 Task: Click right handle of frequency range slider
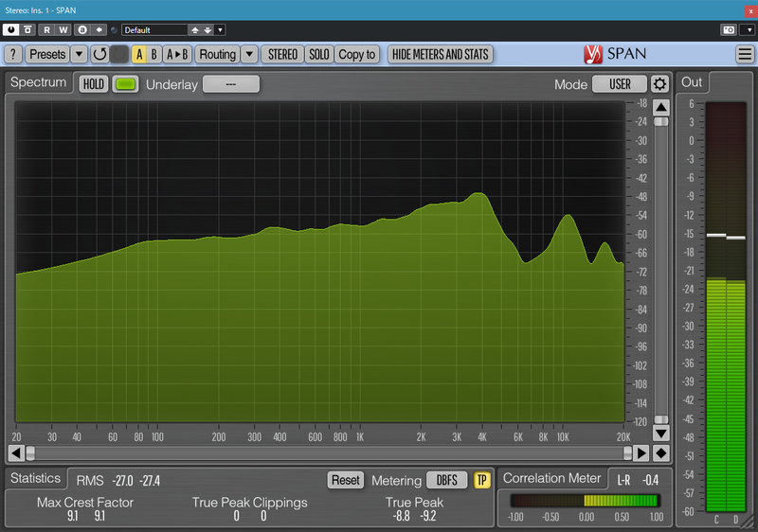pyautogui.click(x=627, y=452)
